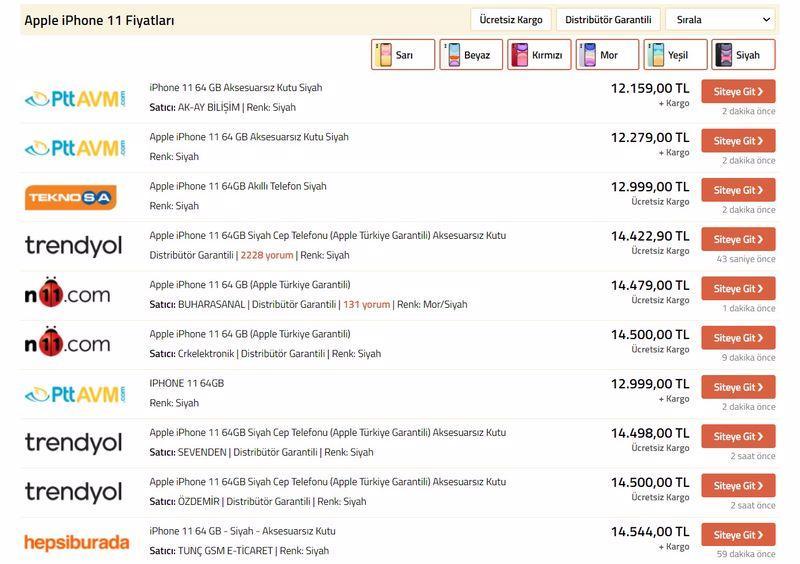Click the 'Apple iPhone 11 Fiyatları' heading
Image resolution: width=800 pixels, height=564 pixels.
tap(99, 20)
